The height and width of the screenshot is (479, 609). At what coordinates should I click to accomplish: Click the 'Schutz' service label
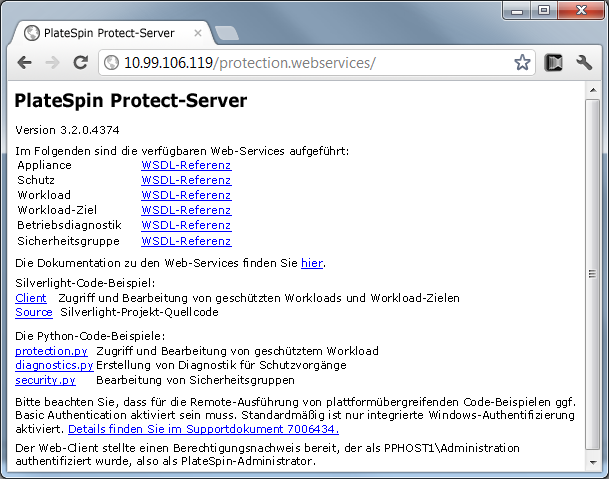tap(36, 180)
